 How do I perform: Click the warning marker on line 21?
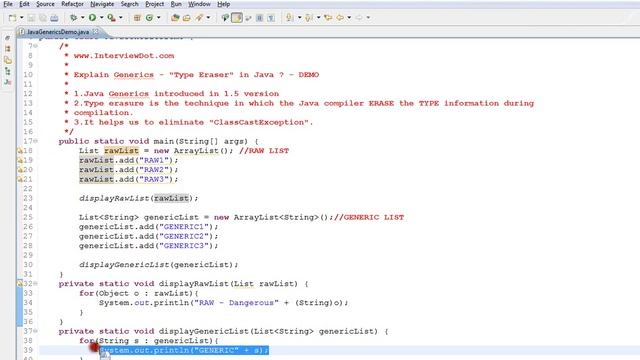click(20, 179)
